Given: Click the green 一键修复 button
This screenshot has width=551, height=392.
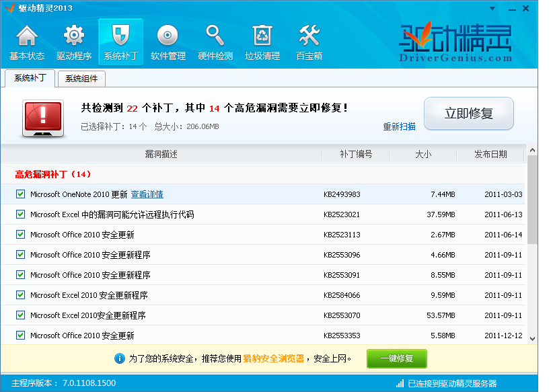Looking at the screenshot, I should (397, 358).
